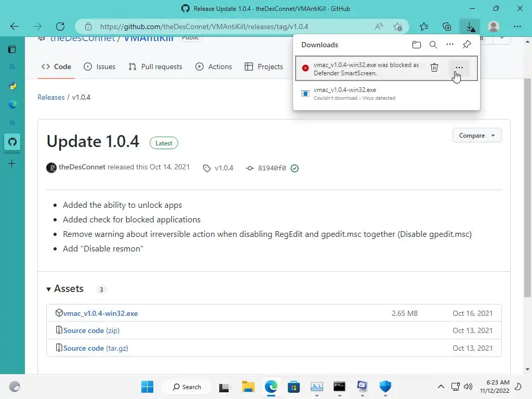Select the virus detected vmac download entry
532x399 pixels.
point(386,94)
